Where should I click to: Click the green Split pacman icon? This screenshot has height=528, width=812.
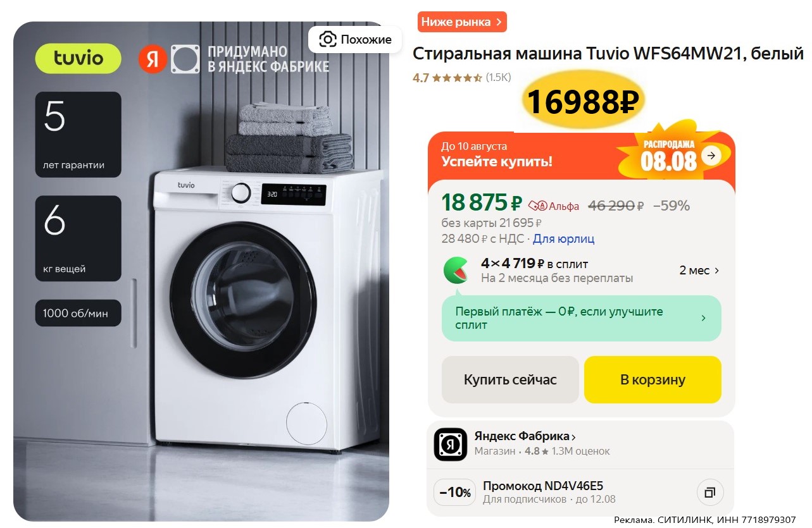pos(456,270)
